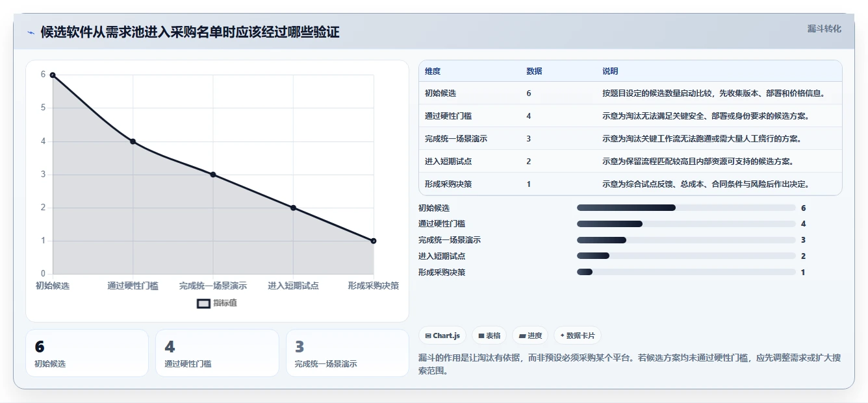Click the 数据卡片 tag star icon
The width and height of the screenshot is (868, 403).
click(562, 336)
